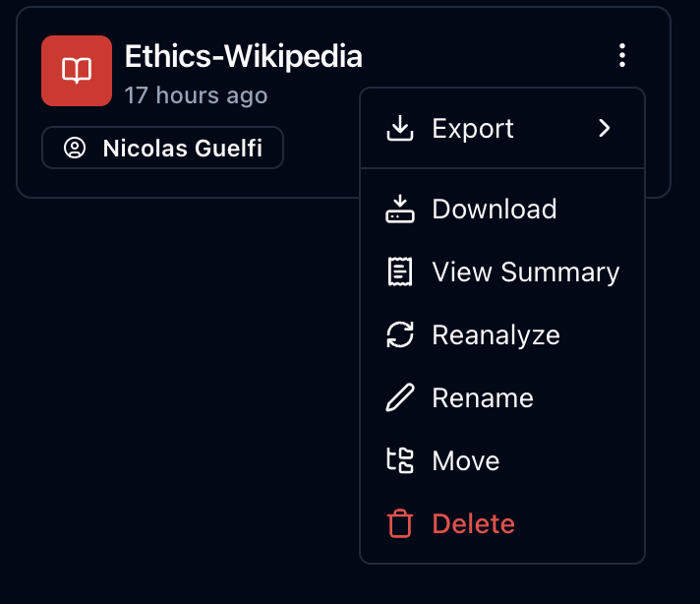Click the Rename pencil icon
Screen dimensions: 700x604
coord(399,398)
